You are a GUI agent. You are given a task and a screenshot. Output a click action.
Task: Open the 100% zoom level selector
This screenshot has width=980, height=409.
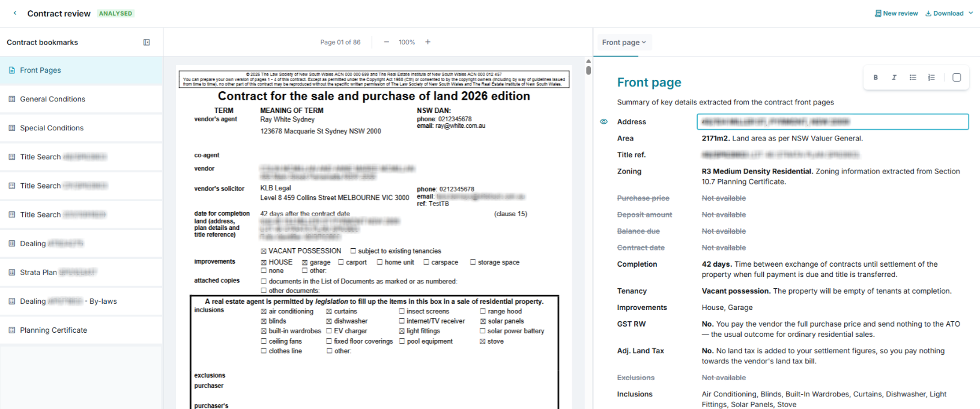(x=407, y=42)
